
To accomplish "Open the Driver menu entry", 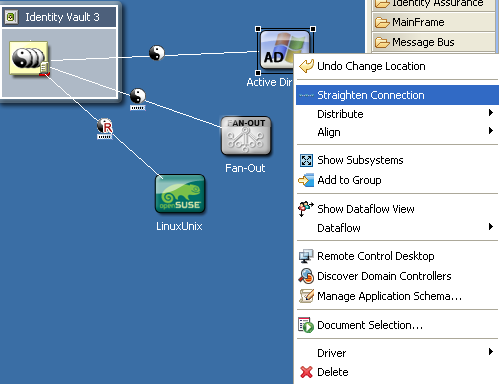I will [x=397, y=353].
